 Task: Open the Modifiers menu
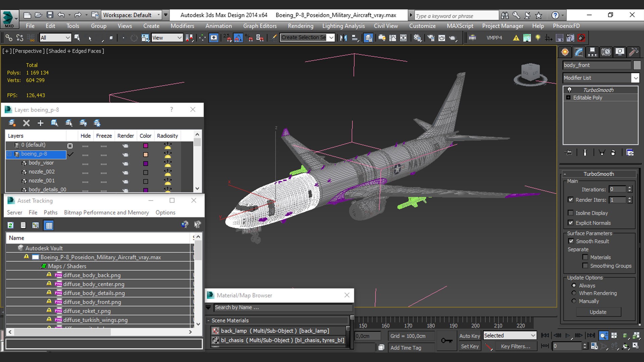coord(182,26)
